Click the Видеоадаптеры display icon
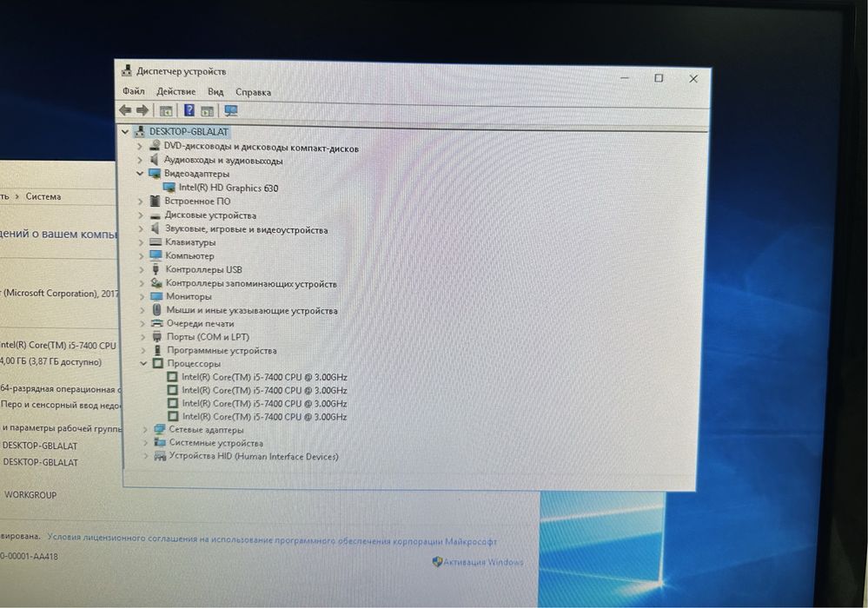 [155, 174]
